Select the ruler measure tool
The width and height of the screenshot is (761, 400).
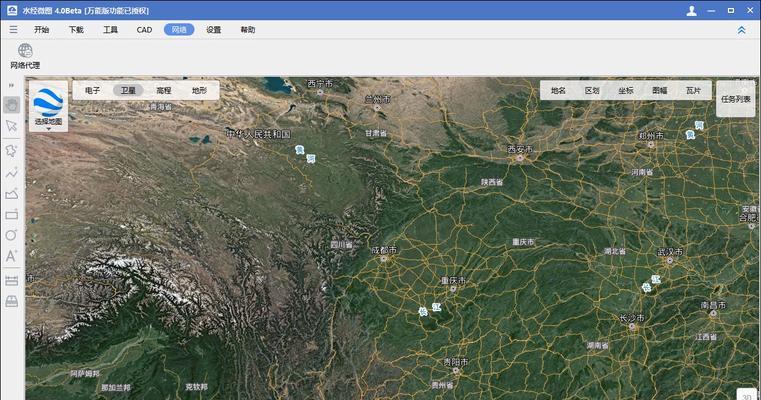12,280
